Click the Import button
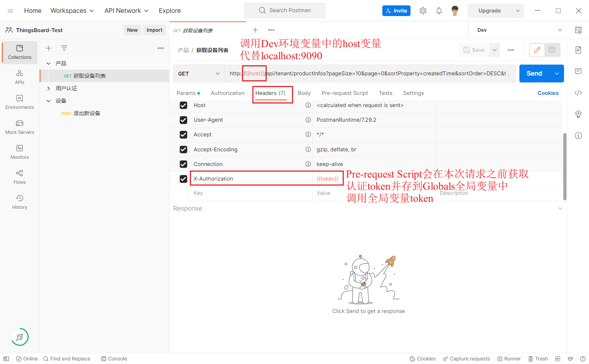589x364 pixels. click(x=155, y=30)
